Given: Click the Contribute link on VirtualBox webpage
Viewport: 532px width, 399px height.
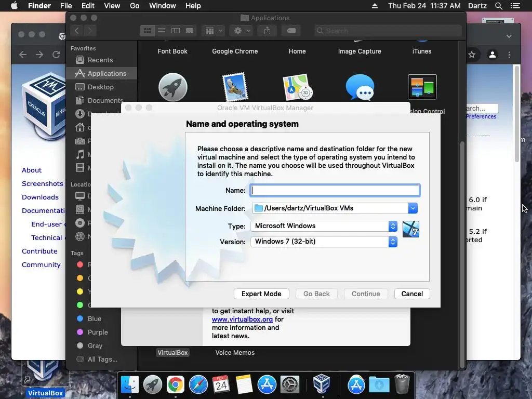Looking at the screenshot, I should (39, 251).
